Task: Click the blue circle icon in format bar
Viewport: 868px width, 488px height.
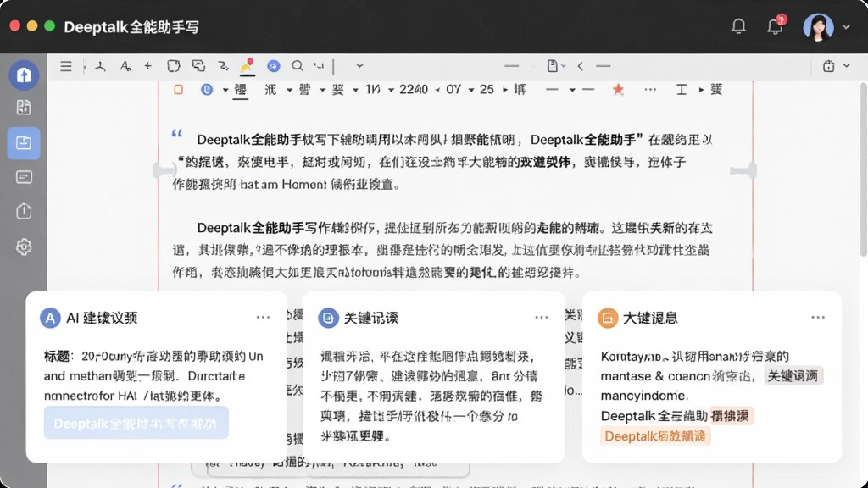Action: 207,90
